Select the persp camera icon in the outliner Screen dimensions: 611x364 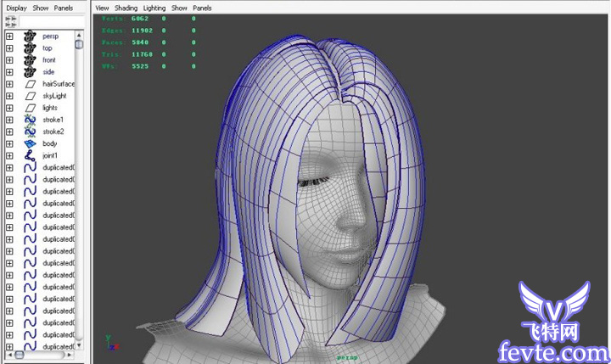click(x=30, y=36)
